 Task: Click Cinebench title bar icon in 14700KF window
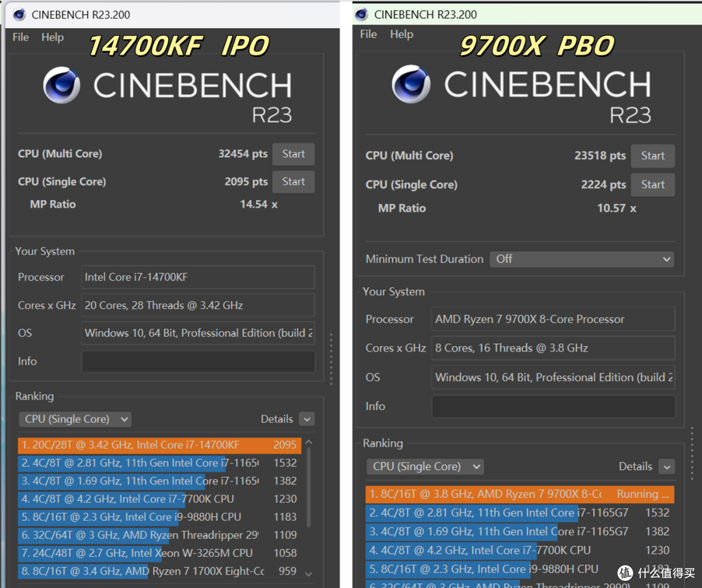(19, 15)
